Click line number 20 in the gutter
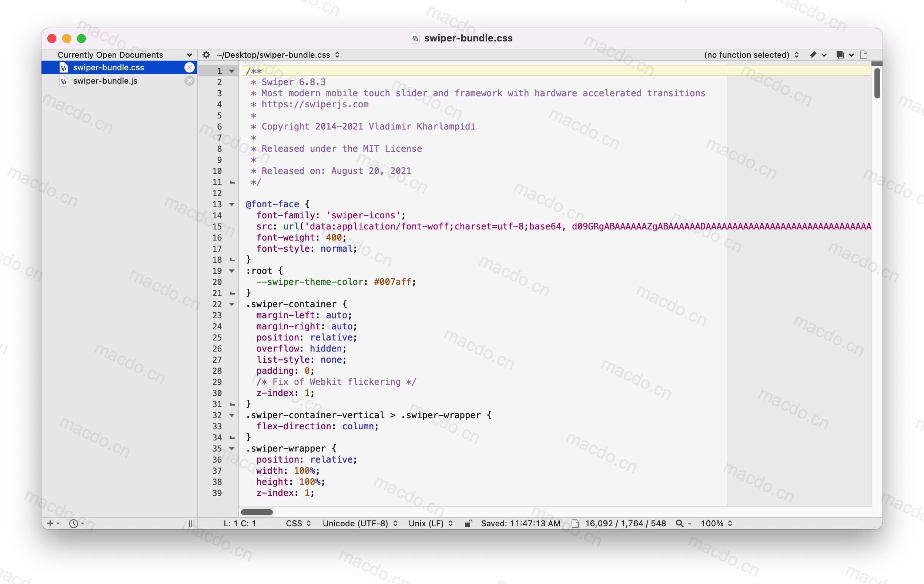The height and width of the screenshot is (584, 924). tap(217, 282)
